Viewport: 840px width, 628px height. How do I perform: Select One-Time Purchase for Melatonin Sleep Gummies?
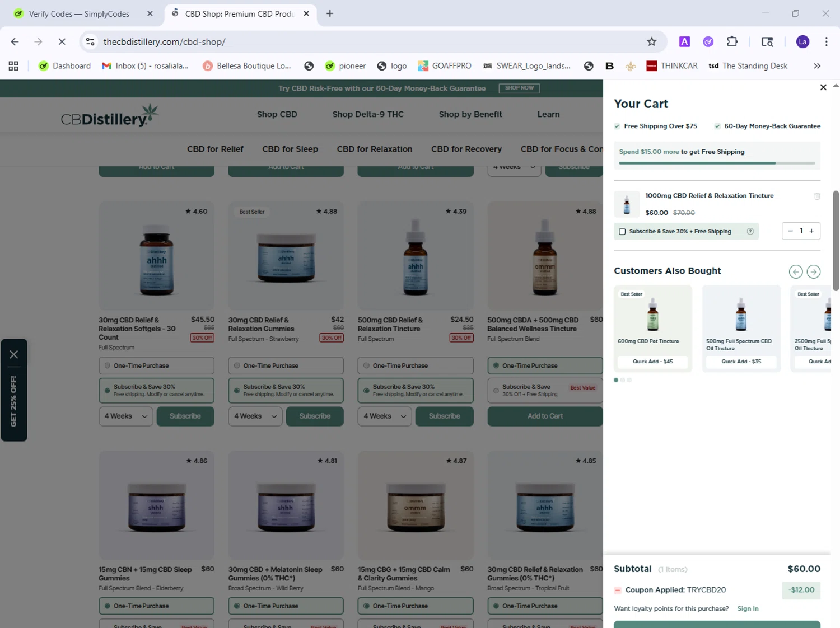click(x=286, y=606)
